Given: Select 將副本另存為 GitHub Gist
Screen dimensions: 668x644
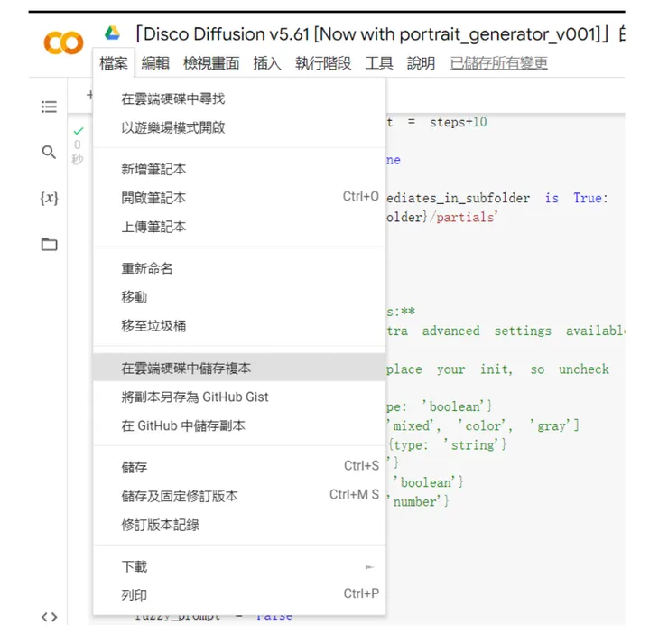Looking at the screenshot, I should 239,397.
